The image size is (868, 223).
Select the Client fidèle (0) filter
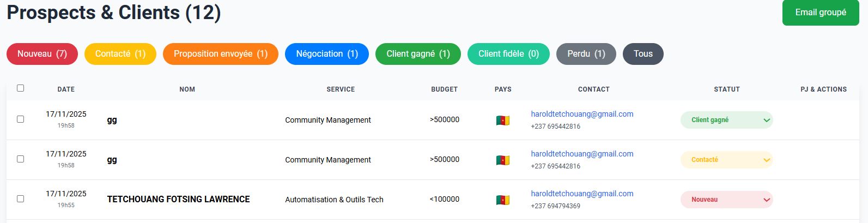click(508, 54)
